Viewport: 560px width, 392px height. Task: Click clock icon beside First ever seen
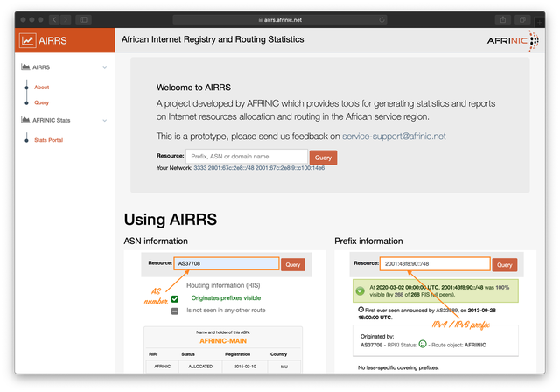tap(361, 310)
